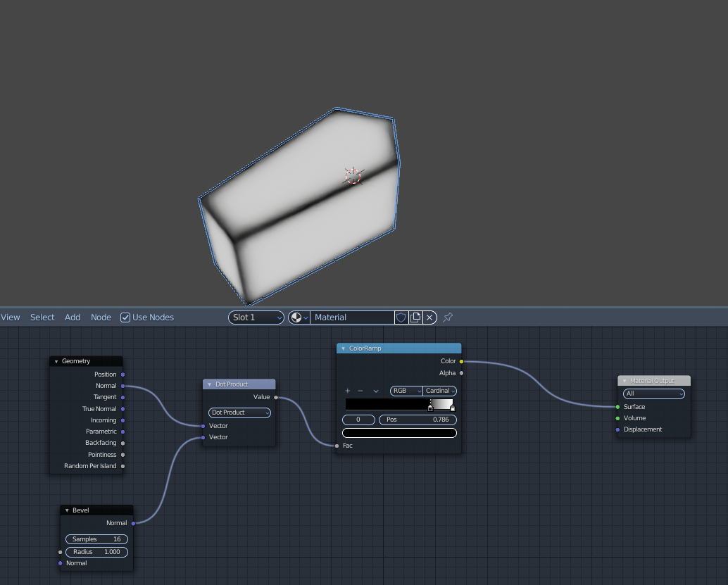
Task: Click the second Vector input socket
Action: [203, 437]
